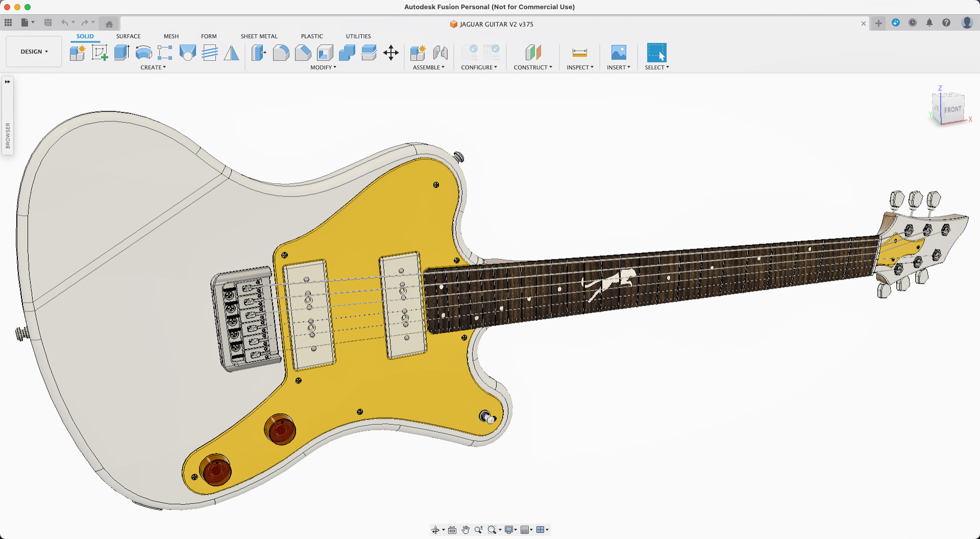Image resolution: width=980 pixels, height=539 pixels.
Task: Click the Joint tool icon
Action: pos(440,53)
